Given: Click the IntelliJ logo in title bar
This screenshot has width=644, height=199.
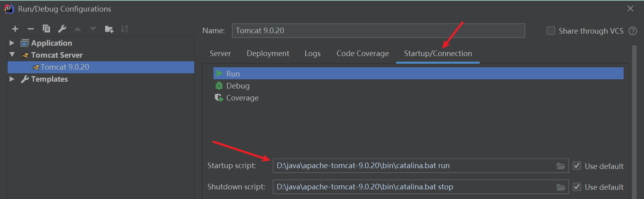Looking at the screenshot, I should (9, 9).
